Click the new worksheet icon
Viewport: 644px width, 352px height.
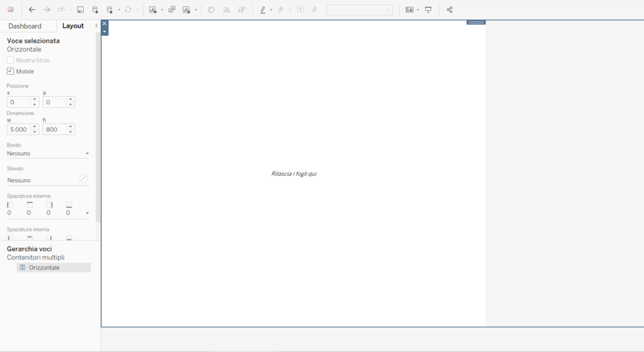(x=153, y=10)
